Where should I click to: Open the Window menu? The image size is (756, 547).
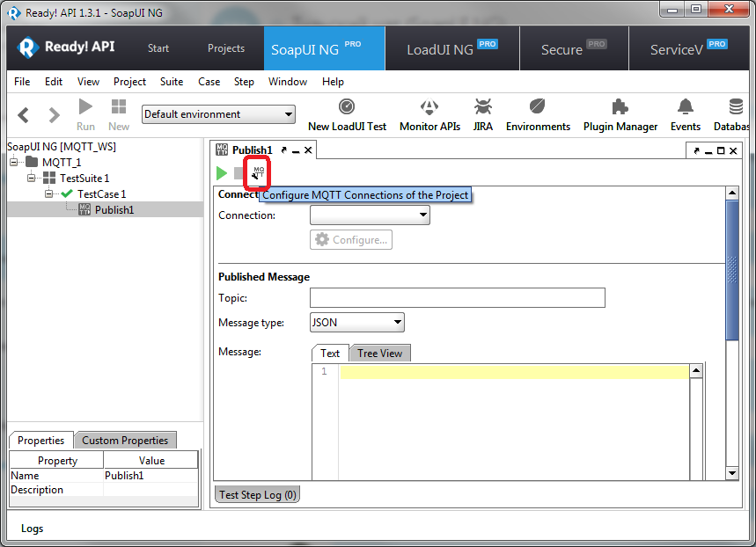[x=288, y=82]
